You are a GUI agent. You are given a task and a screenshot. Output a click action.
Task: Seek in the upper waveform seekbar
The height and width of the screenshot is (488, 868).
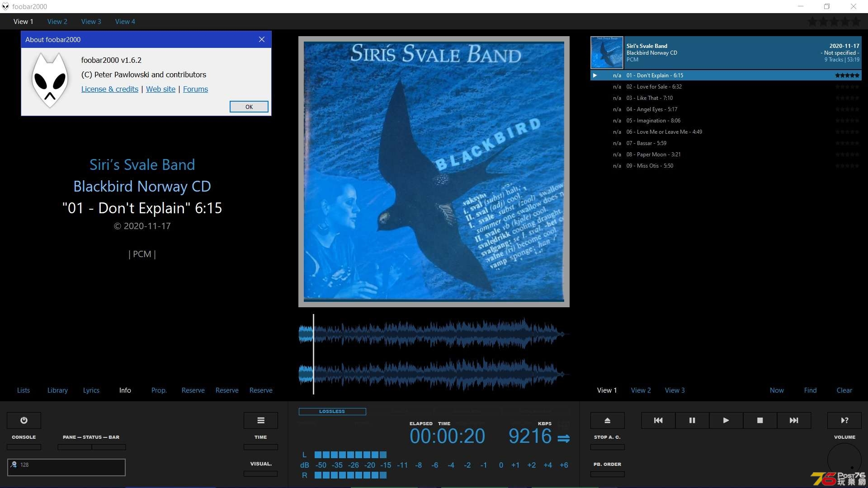[x=434, y=333]
